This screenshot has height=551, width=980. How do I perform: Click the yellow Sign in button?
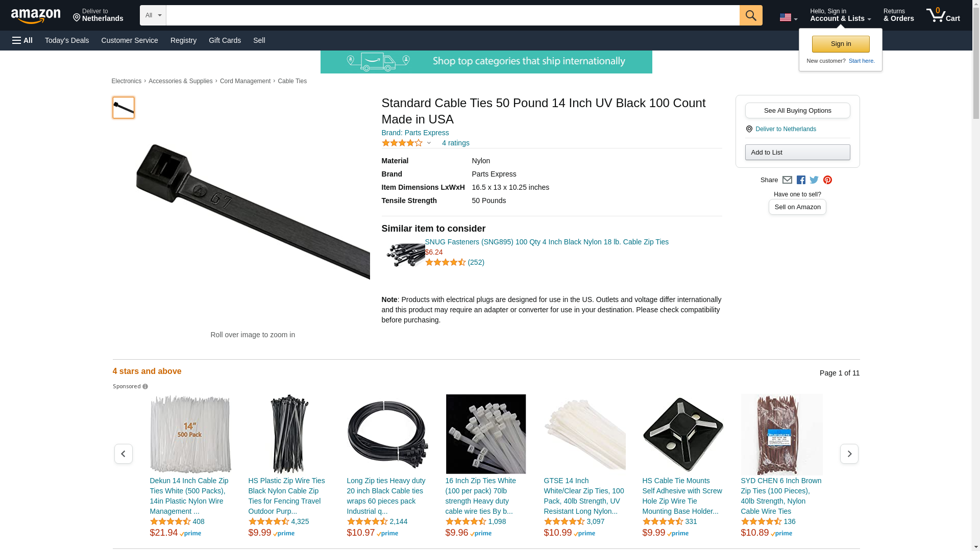[x=841, y=44]
